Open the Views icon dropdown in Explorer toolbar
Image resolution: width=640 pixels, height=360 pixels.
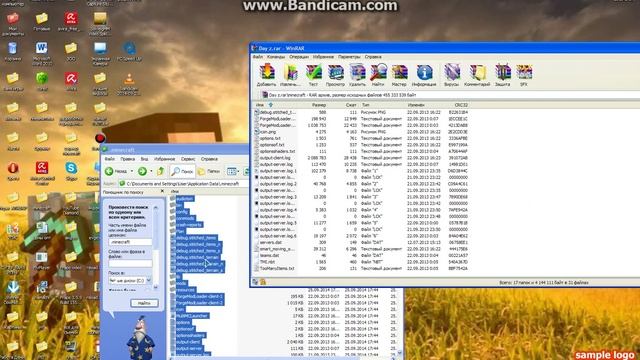(x=232, y=171)
